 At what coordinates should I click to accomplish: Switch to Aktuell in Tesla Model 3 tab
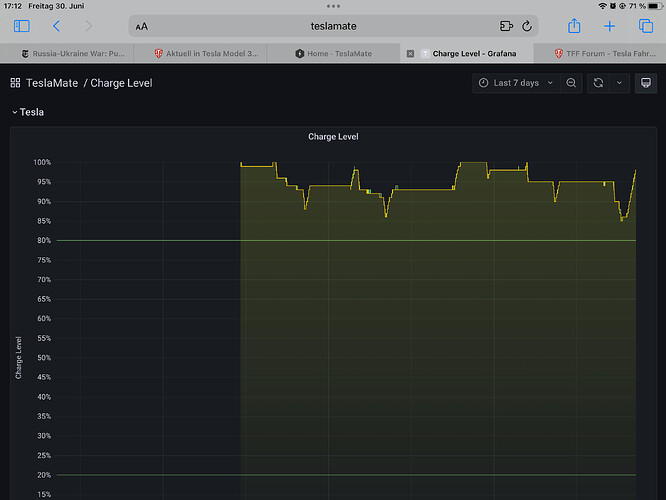[x=200, y=54]
